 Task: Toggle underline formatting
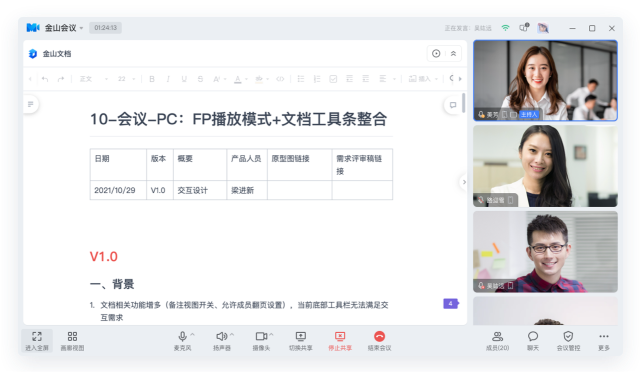184,79
